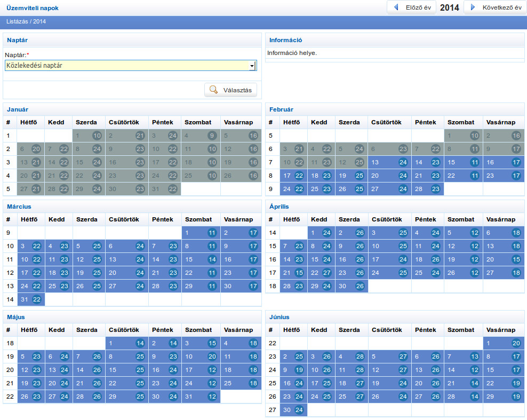Click badge 28 on June 4
This screenshot has width=527, height=420.
pyautogui.click(x=360, y=357)
